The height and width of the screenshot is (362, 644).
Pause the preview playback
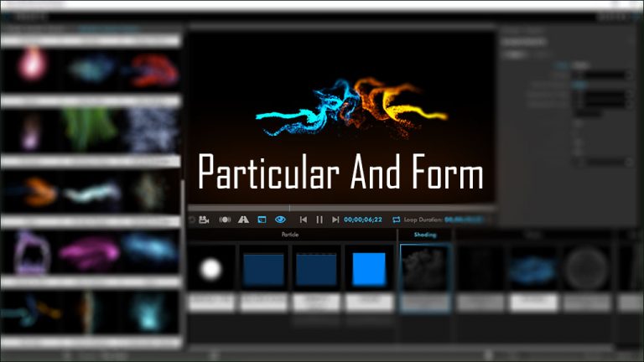coord(319,220)
